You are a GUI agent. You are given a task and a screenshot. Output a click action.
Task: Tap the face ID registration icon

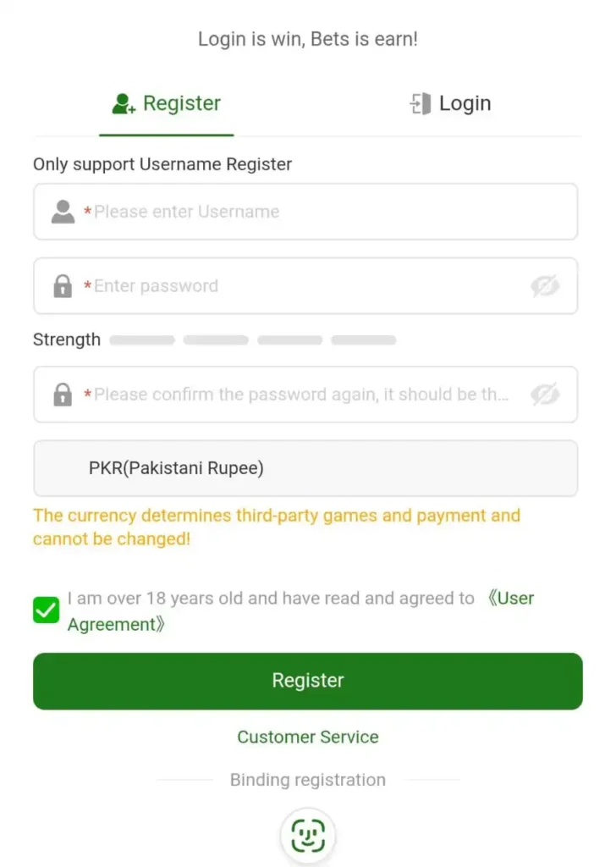[x=308, y=836]
